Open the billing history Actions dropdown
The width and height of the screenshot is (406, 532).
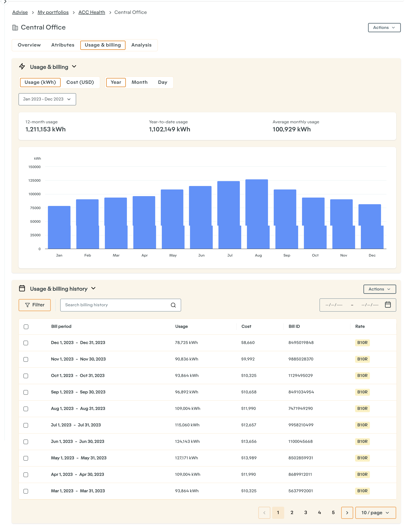[380, 289]
